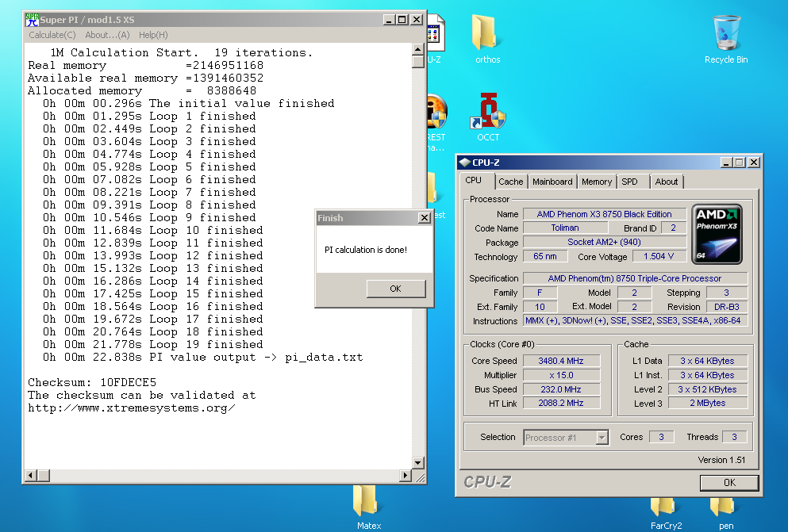Minimize the Super PI window

pos(389,20)
